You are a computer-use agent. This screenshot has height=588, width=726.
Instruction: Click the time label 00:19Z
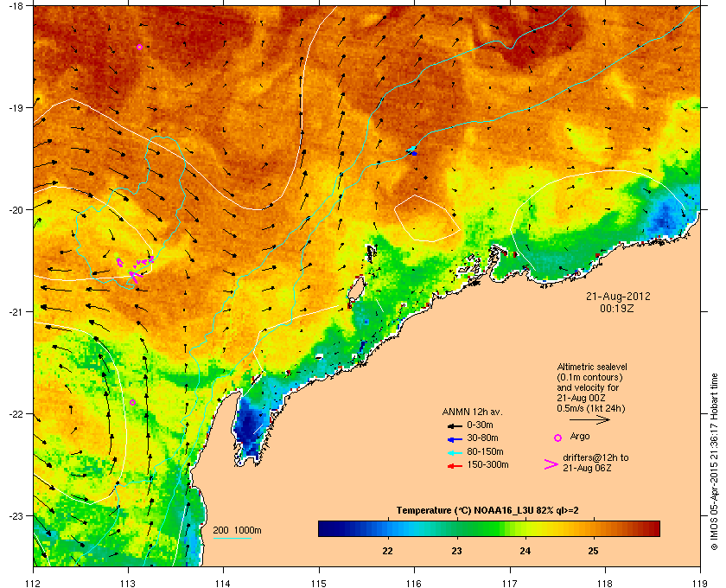coord(617,308)
